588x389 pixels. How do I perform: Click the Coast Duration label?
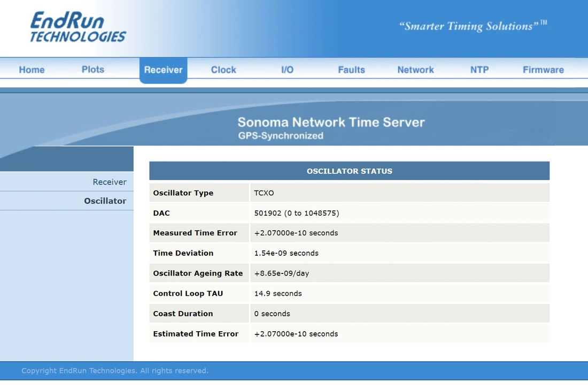click(183, 314)
